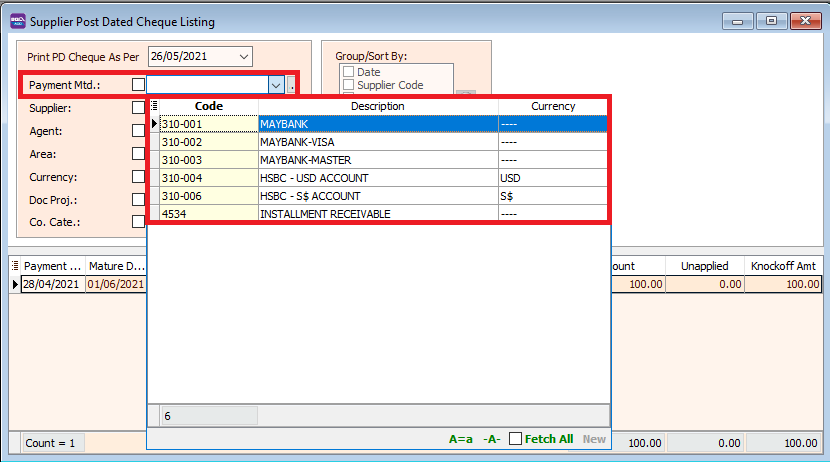Sort by the Description column header

[378, 106]
